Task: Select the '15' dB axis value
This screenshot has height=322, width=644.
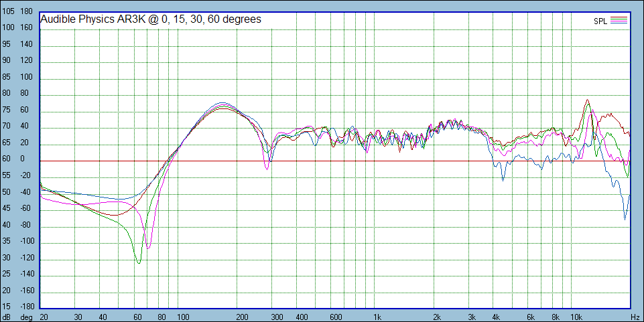Action: 7,307
